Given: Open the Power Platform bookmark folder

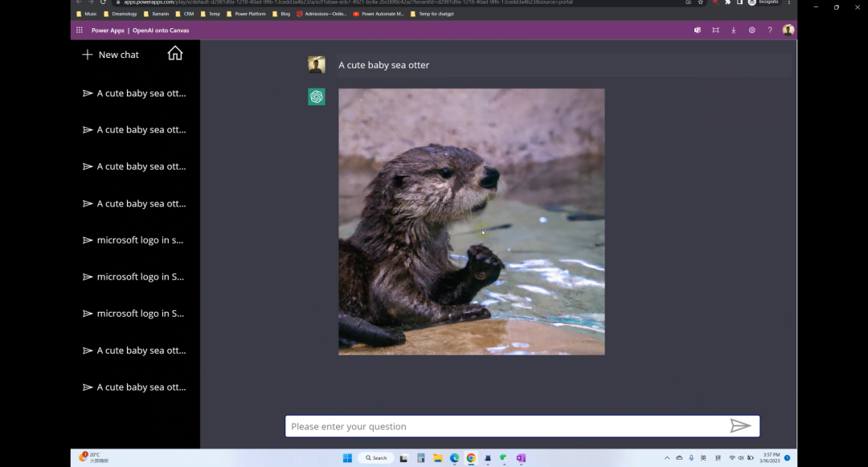Looking at the screenshot, I should [x=247, y=14].
